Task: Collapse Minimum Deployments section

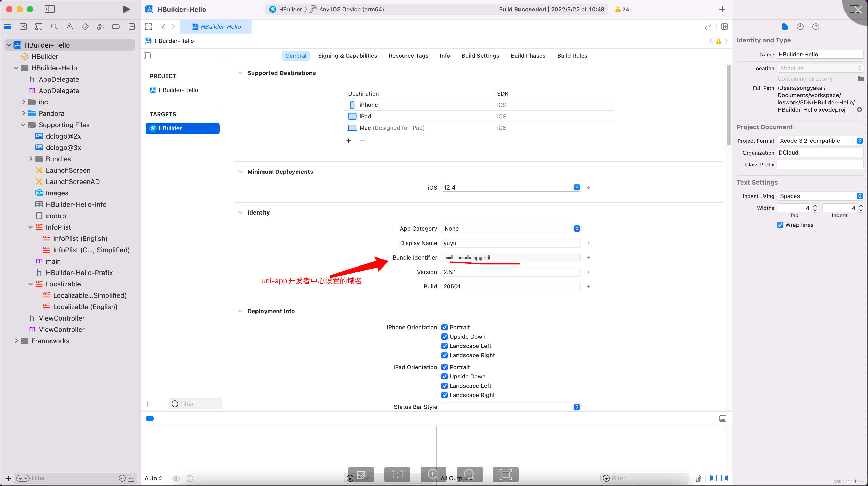Action: coord(240,172)
